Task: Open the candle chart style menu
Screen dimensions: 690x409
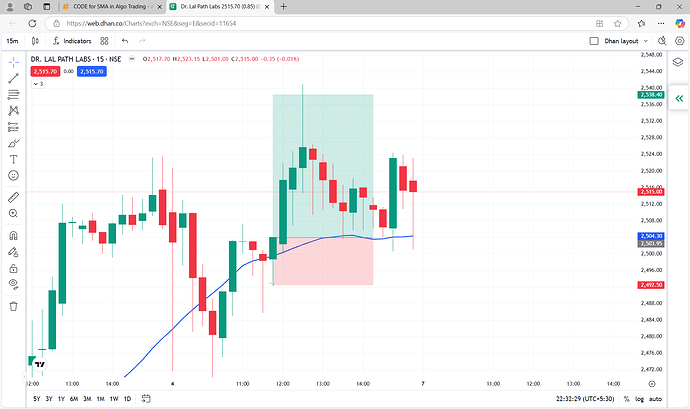Action: (36, 41)
